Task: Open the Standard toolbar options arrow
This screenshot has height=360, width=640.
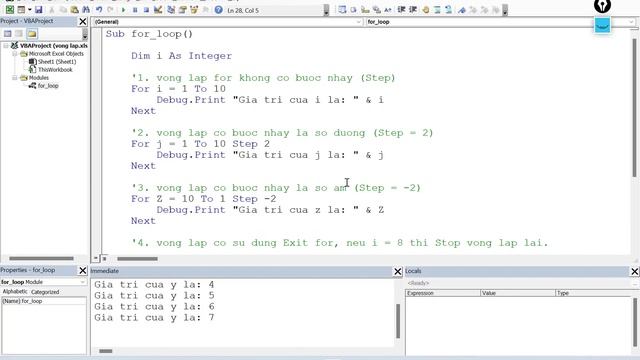Action: [x=326, y=11]
